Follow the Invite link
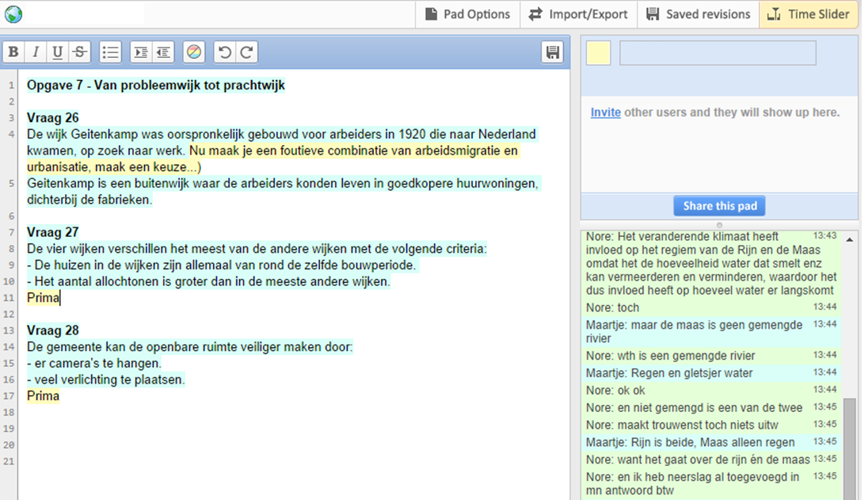The height and width of the screenshot is (500, 868). point(605,113)
